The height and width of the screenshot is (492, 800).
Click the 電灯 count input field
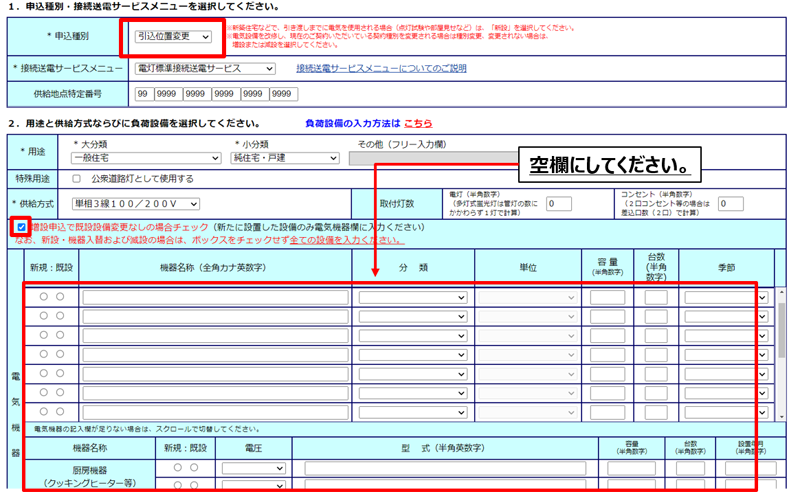(x=559, y=204)
